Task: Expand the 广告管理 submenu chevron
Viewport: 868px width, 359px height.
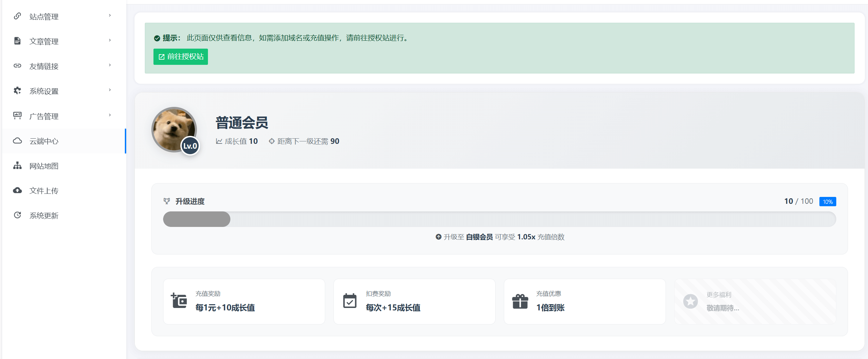Action: point(109,115)
